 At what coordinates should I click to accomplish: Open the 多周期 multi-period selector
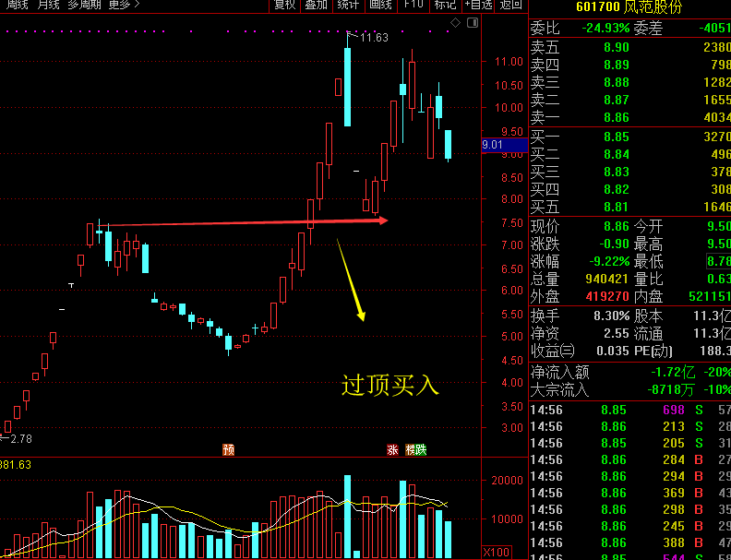tap(84, 5)
